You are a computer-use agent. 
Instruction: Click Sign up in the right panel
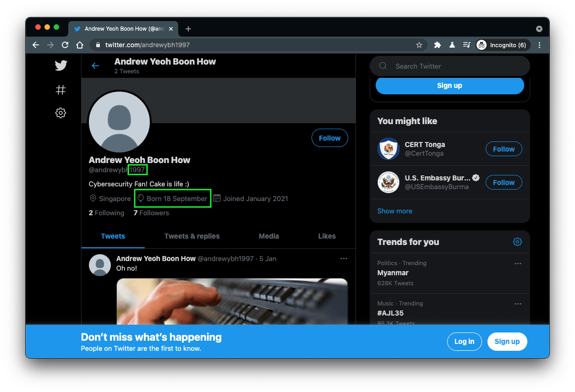pos(449,86)
